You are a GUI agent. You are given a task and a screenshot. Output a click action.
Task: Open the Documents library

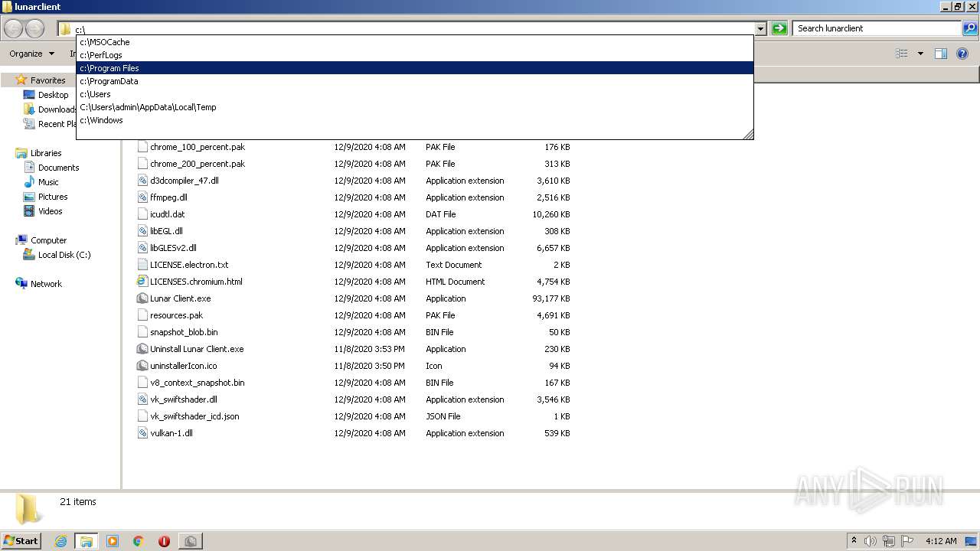pyautogui.click(x=58, y=168)
